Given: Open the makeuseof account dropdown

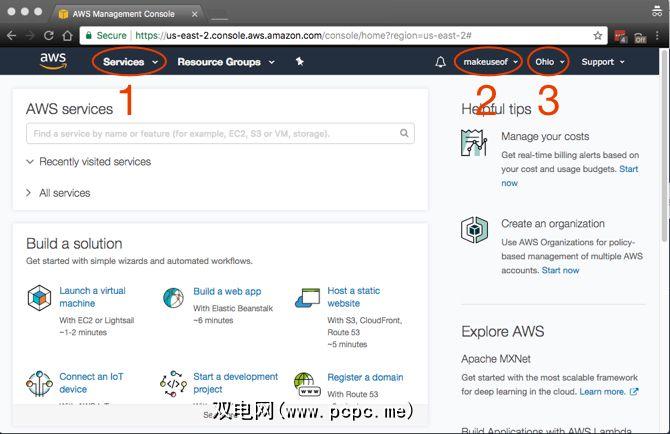Looking at the screenshot, I should point(491,62).
